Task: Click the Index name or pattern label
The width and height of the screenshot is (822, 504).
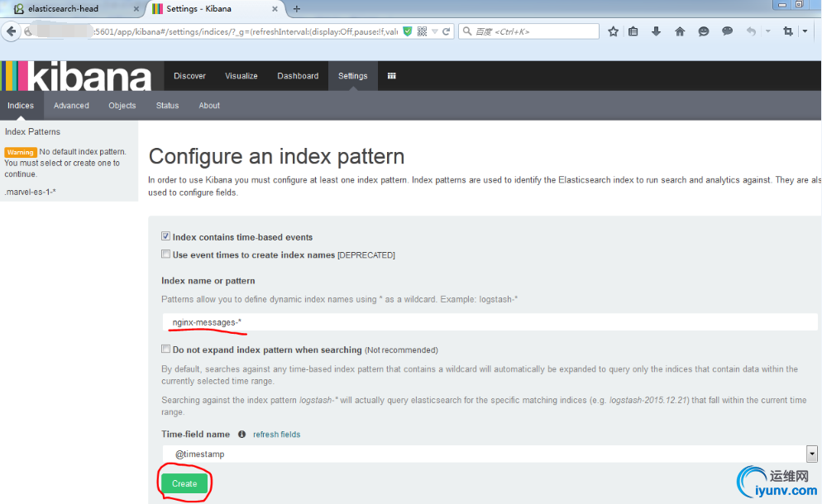Action: [208, 281]
